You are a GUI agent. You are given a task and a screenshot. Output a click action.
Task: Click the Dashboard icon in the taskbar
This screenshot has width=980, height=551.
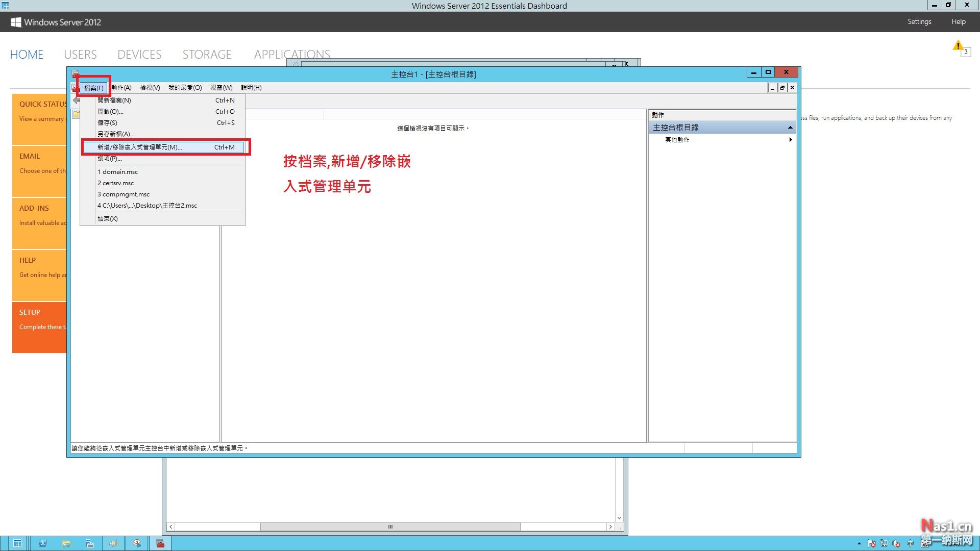coord(17,543)
